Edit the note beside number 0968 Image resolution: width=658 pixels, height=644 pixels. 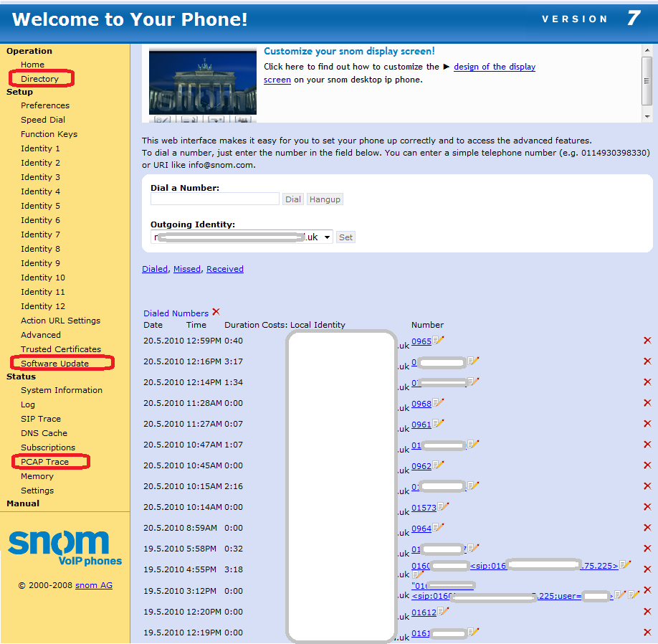coord(436,402)
